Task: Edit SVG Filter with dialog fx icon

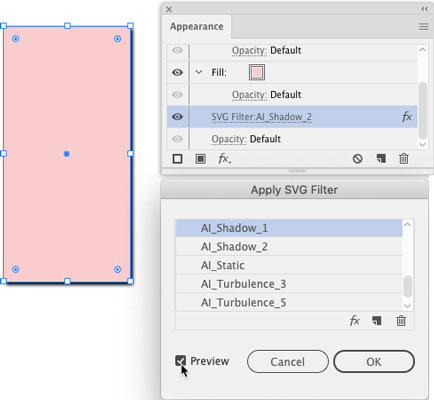Action: [x=354, y=321]
